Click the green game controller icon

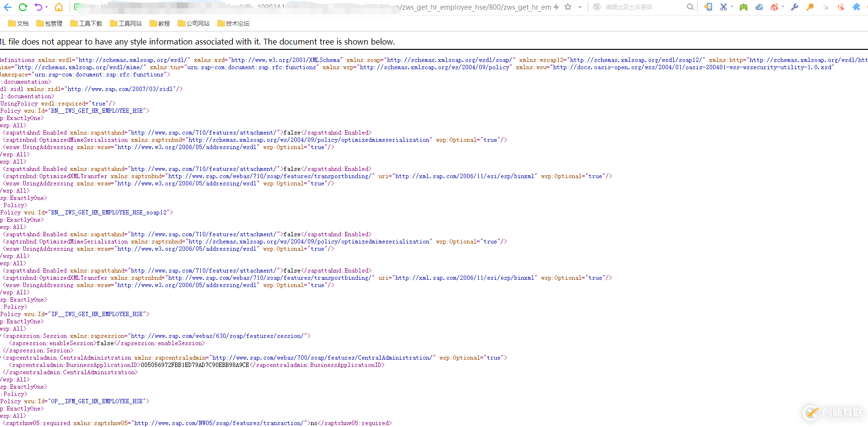pos(744,7)
